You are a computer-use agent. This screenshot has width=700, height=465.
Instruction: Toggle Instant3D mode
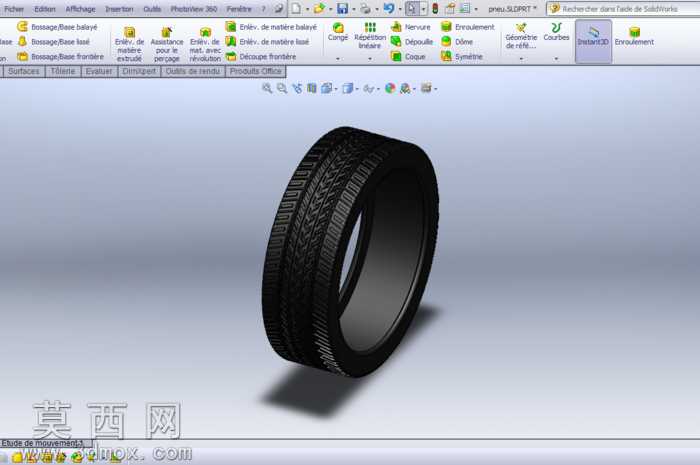(x=593, y=41)
